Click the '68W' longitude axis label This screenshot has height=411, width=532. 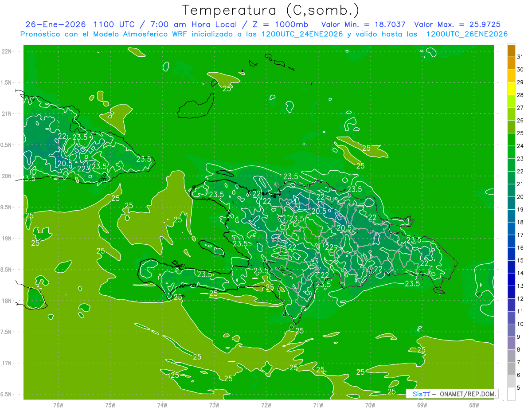tap(474, 405)
